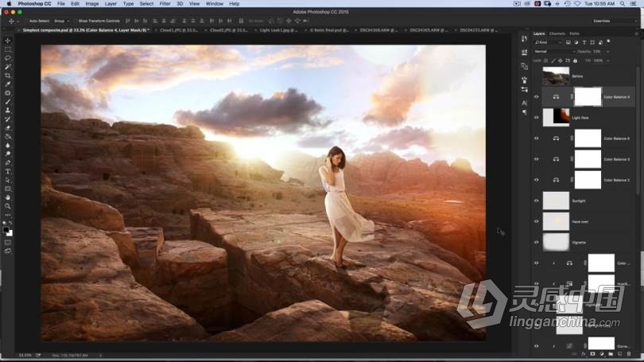Screen dimensions: 644x362
Task: Switch to the Channels tab
Action: pyautogui.click(x=557, y=33)
